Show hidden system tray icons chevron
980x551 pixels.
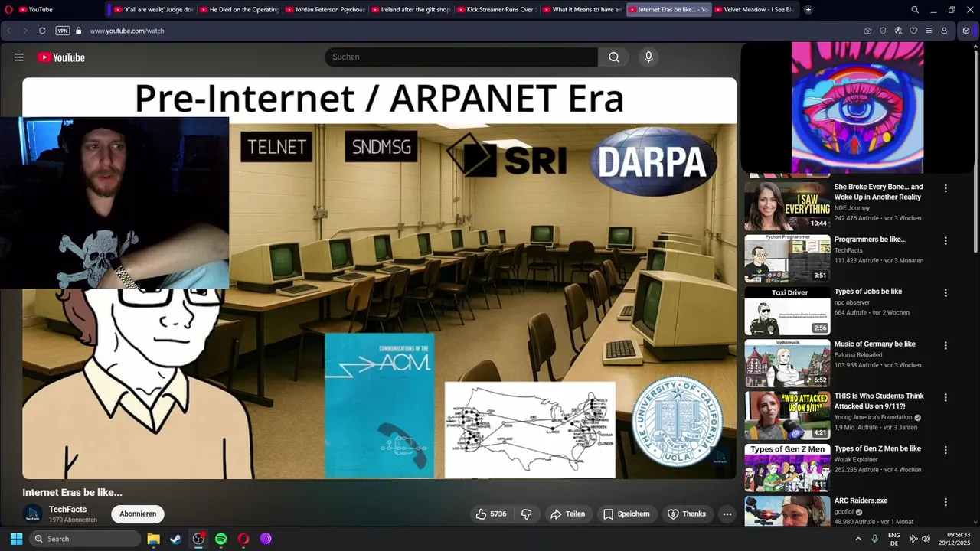[x=858, y=539]
